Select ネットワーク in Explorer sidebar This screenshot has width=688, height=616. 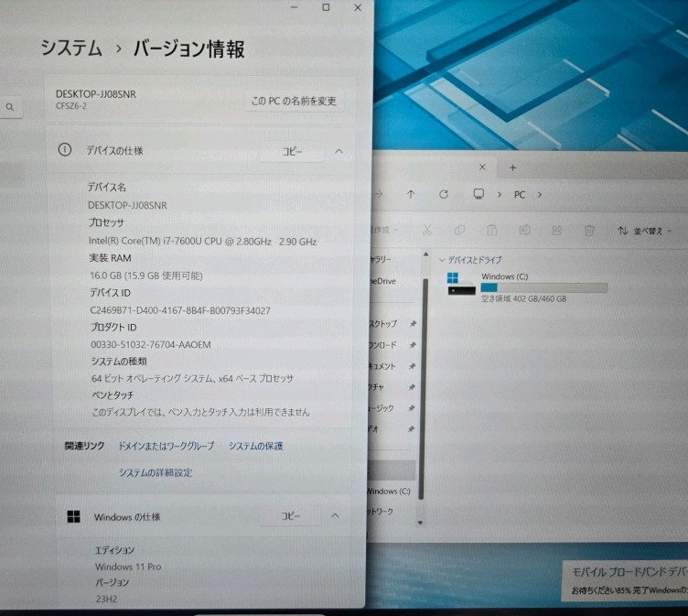(381, 511)
